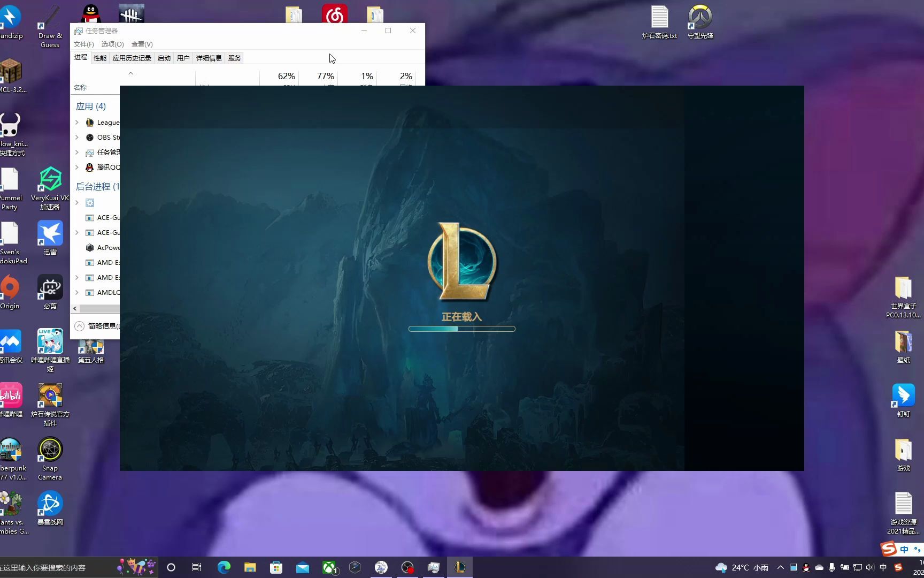
Task: Click the 2% network column header
Action: (x=396, y=78)
